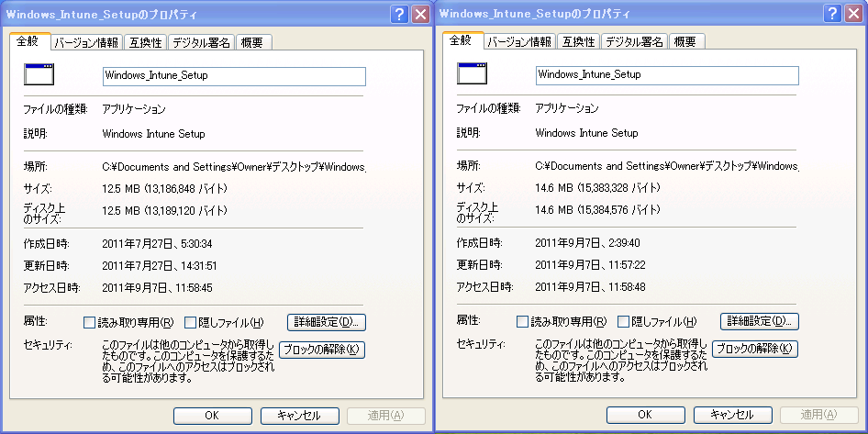Click 詳細設定(D)... in the right window

[760, 321]
